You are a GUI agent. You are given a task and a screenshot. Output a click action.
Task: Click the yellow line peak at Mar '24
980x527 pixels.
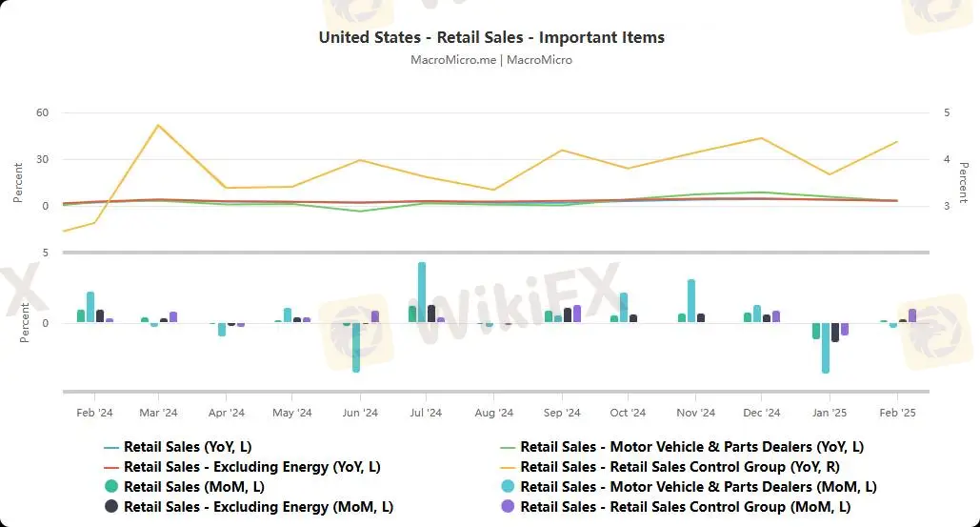click(x=158, y=125)
